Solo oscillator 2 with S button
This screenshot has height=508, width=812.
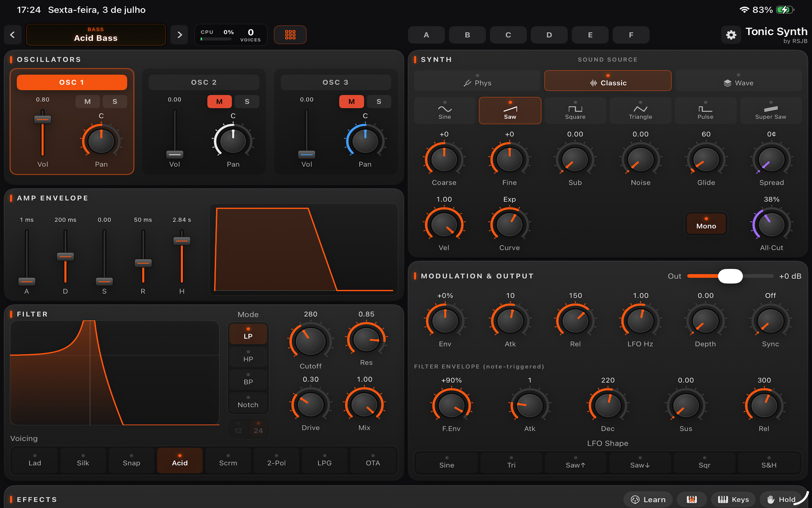click(x=247, y=102)
